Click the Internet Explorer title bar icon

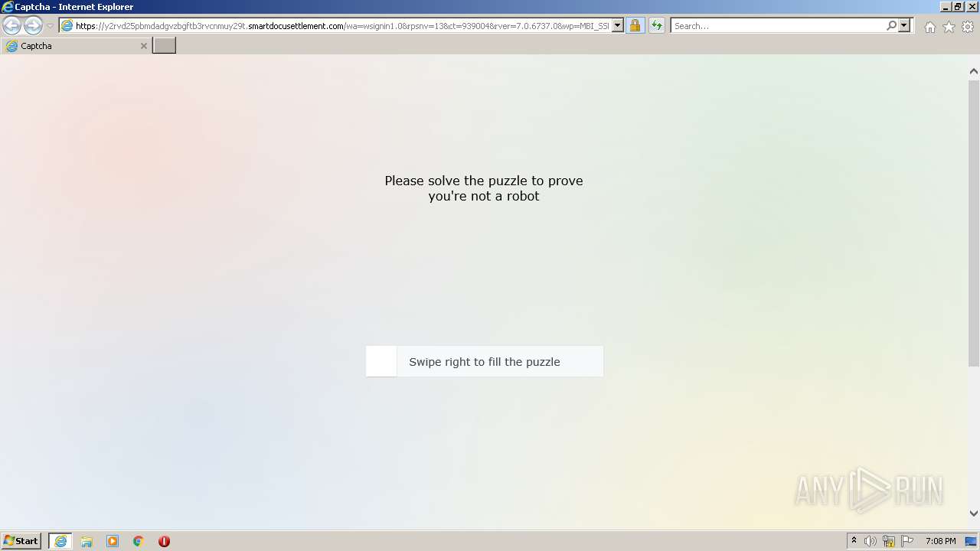pyautogui.click(x=7, y=7)
